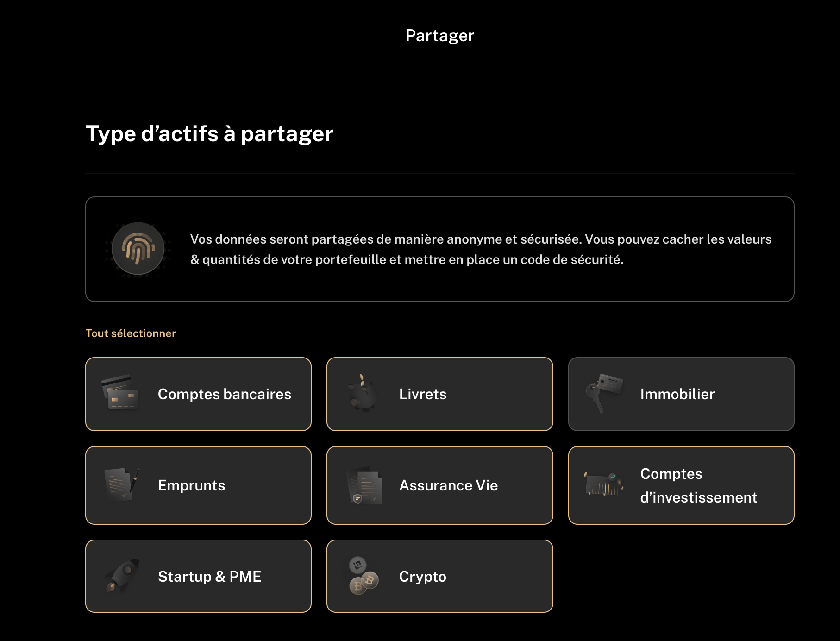Toggle Comptes d'investissement label

tap(699, 485)
